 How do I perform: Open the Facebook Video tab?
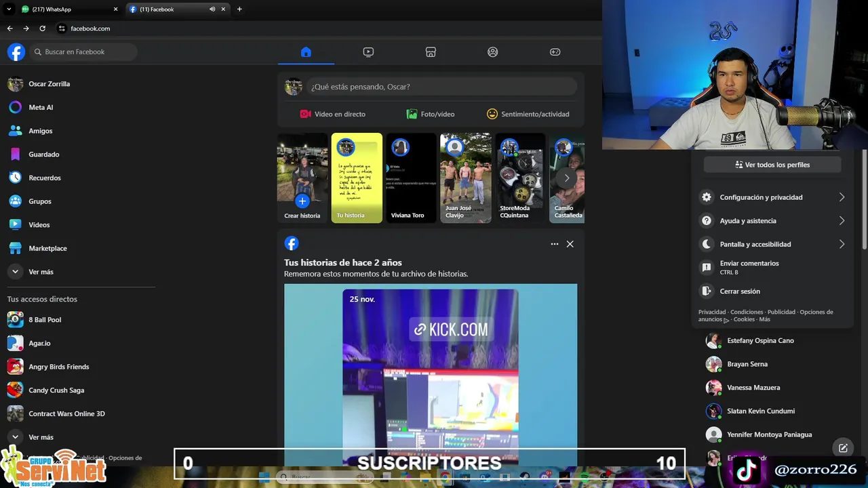[368, 52]
